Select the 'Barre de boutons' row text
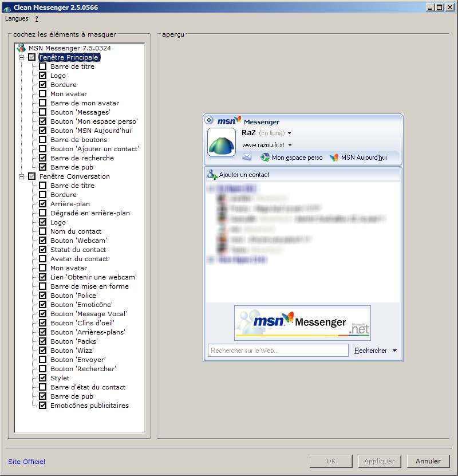 79,140
